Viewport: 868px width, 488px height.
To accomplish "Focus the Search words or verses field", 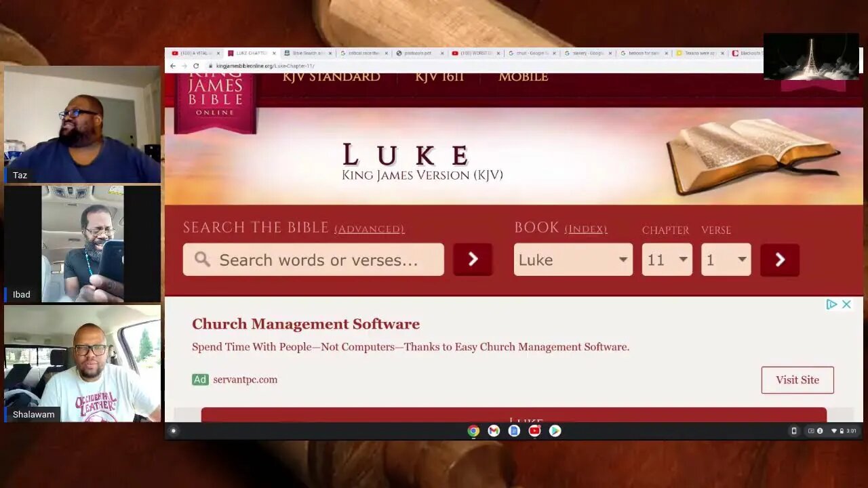I will tap(313, 260).
